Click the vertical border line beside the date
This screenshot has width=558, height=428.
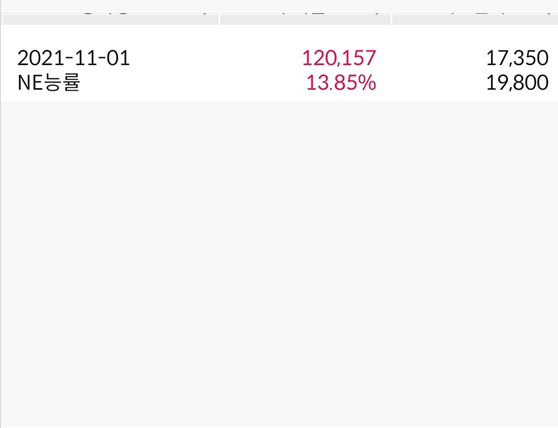click(1, 213)
